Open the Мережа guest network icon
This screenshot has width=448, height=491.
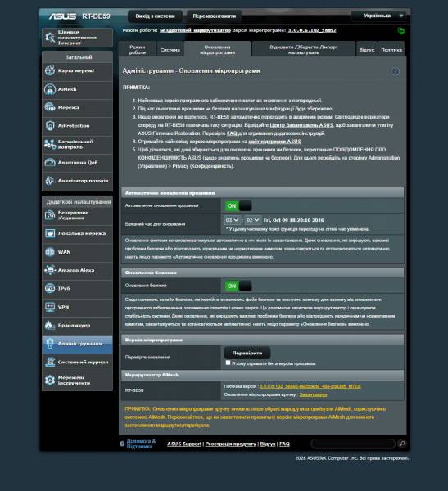pyautogui.click(x=50, y=107)
